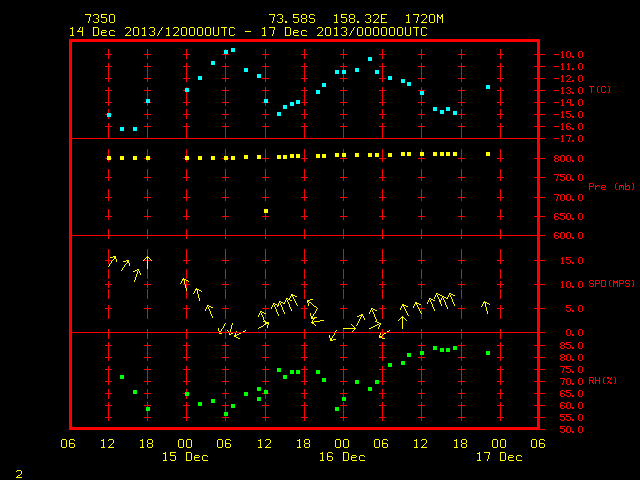Click the Pre (mb) pressure axis label
This screenshot has width=640, height=480.
[611, 187]
